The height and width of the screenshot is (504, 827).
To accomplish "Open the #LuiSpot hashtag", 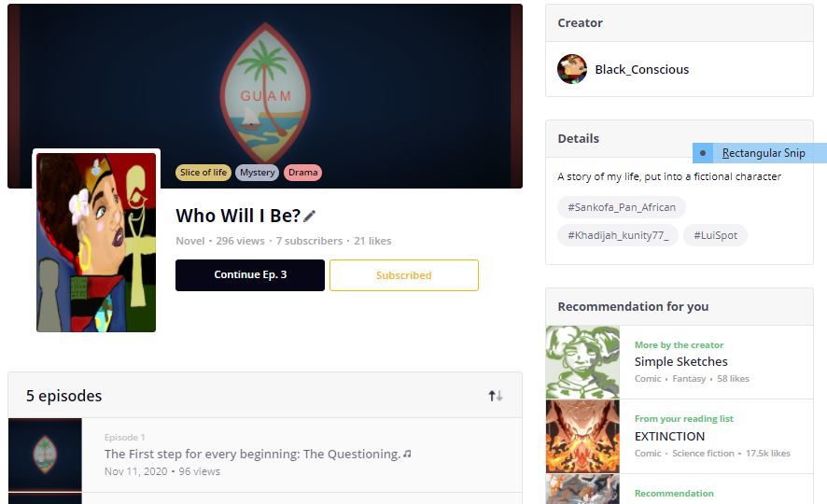I will [x=715, y=235].
